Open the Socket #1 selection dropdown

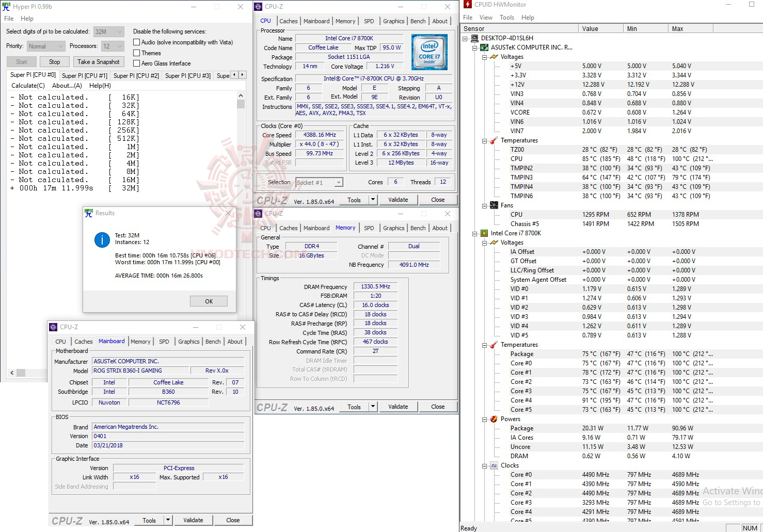(319, 183)
